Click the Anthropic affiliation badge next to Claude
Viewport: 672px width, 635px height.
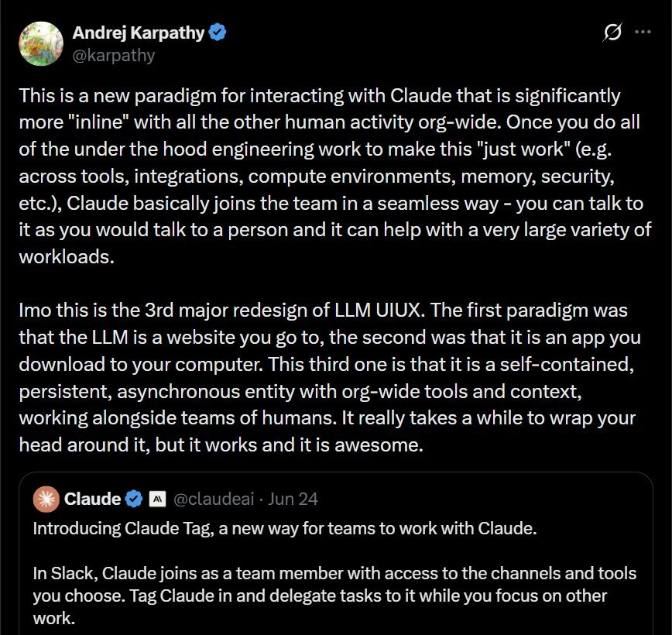point(157,499)
